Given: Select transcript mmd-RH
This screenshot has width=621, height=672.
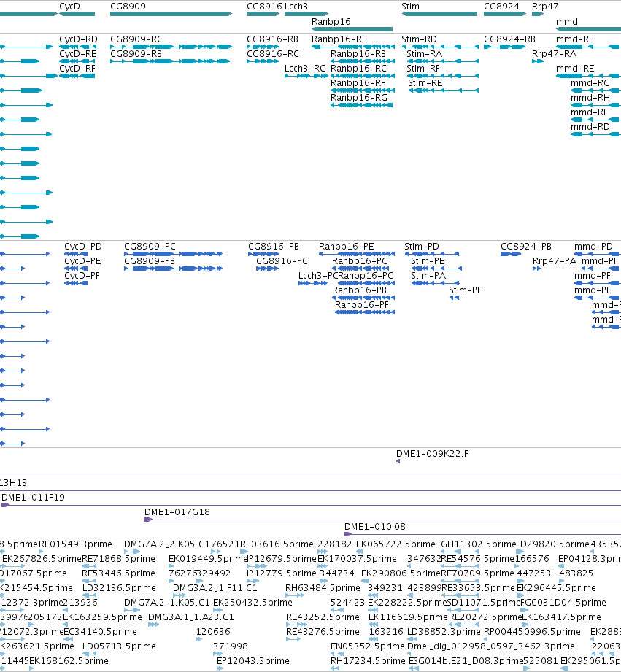Looking at the screenshot, I should tap(595, 105).
